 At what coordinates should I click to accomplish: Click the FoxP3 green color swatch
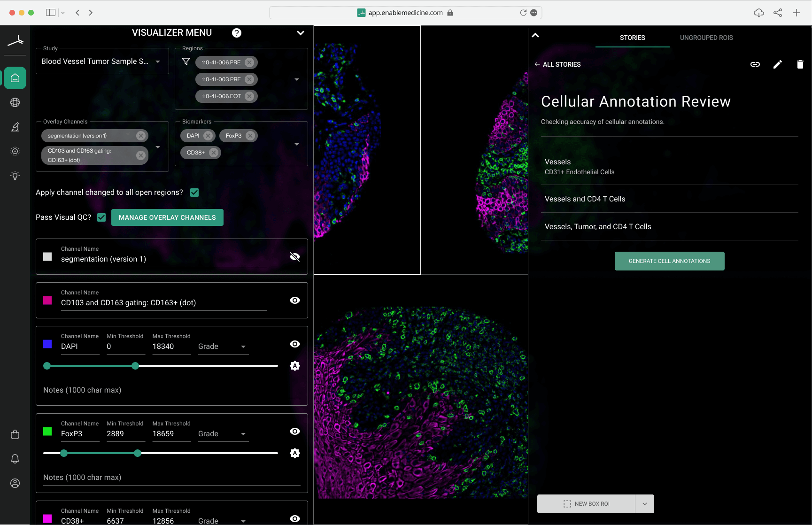[x=47, y=432]
